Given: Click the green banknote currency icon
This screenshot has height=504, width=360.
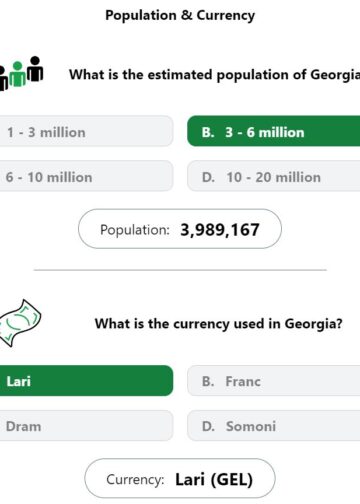Looking at the screenshot, I should [x=20, y=323].
